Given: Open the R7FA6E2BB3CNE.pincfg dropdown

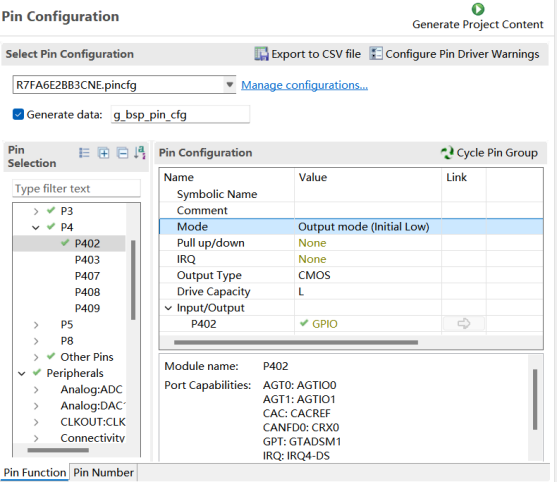Looking at the screenshot, I should 230,85.
